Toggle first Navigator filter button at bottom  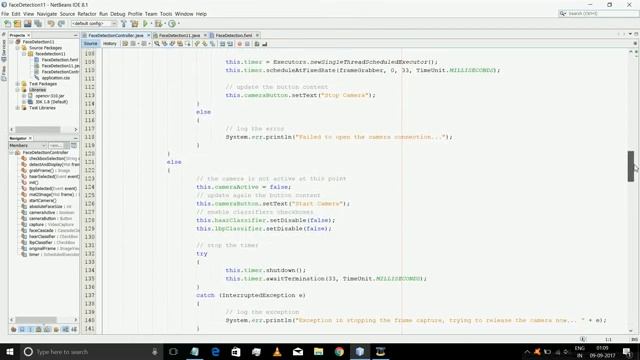click(x=13, y=329)
